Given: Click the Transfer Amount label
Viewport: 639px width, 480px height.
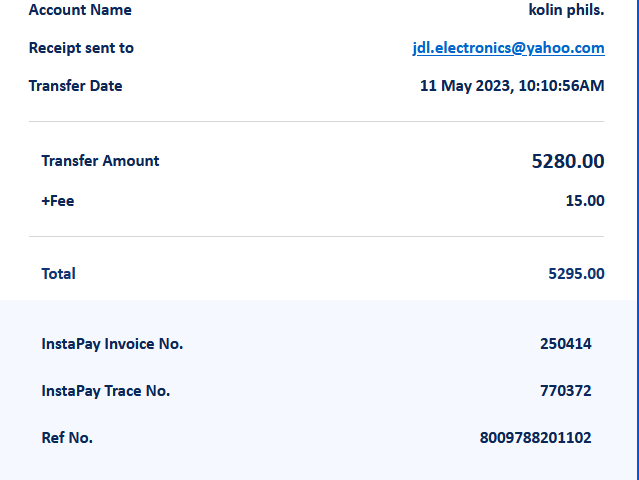Looking at the screenshot, I should coord(100,161).
